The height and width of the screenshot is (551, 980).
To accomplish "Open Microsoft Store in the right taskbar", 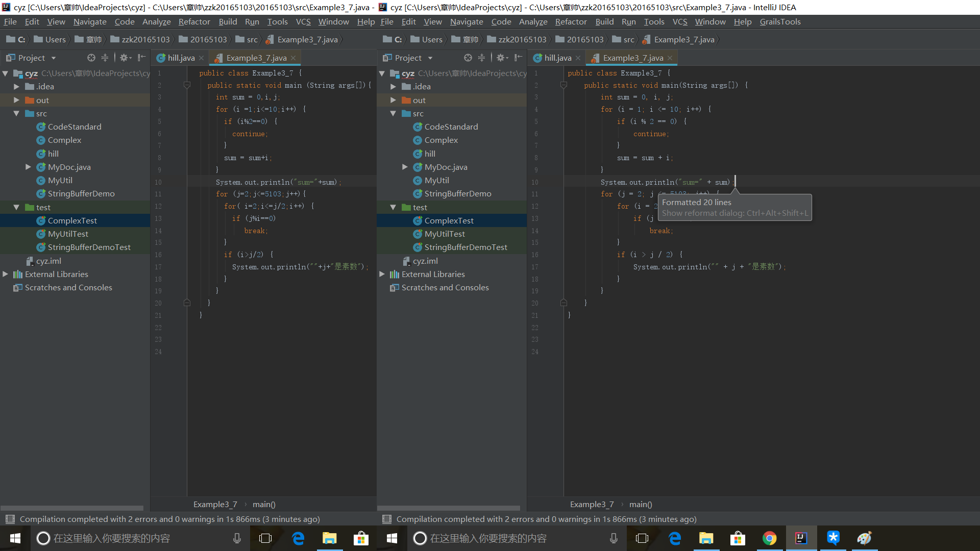I will coord(738,538).
